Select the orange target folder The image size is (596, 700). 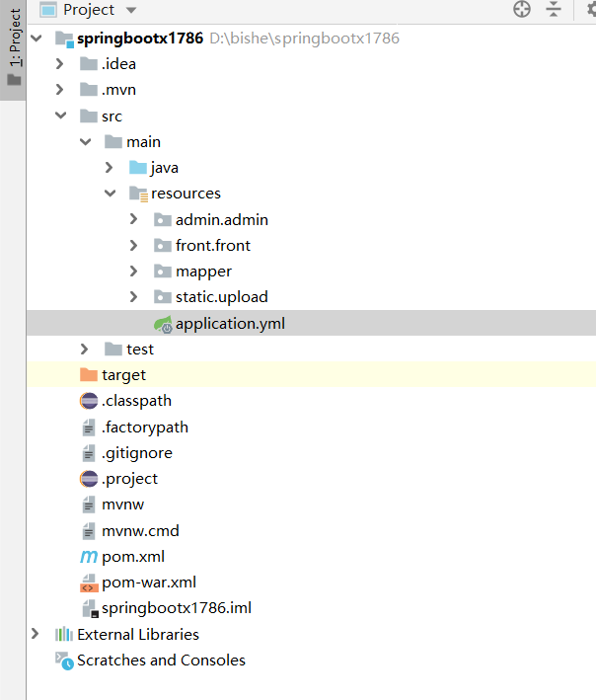point(123,375)
